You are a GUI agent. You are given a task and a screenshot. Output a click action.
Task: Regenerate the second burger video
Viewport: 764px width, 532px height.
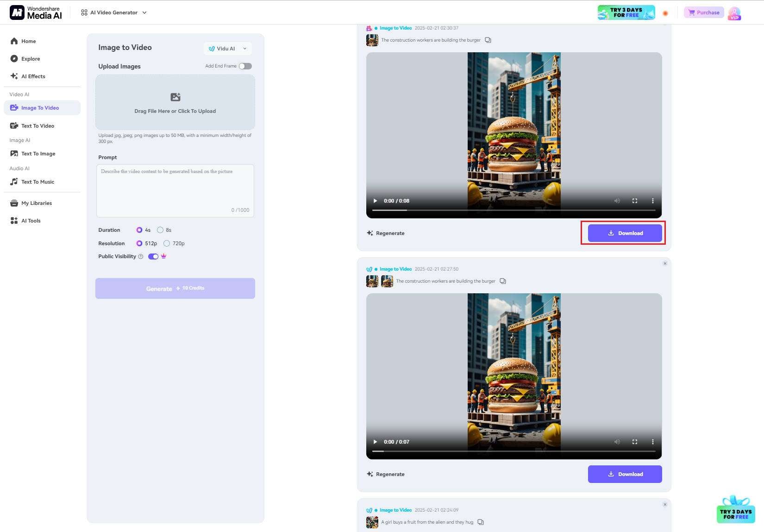point(385,474)
